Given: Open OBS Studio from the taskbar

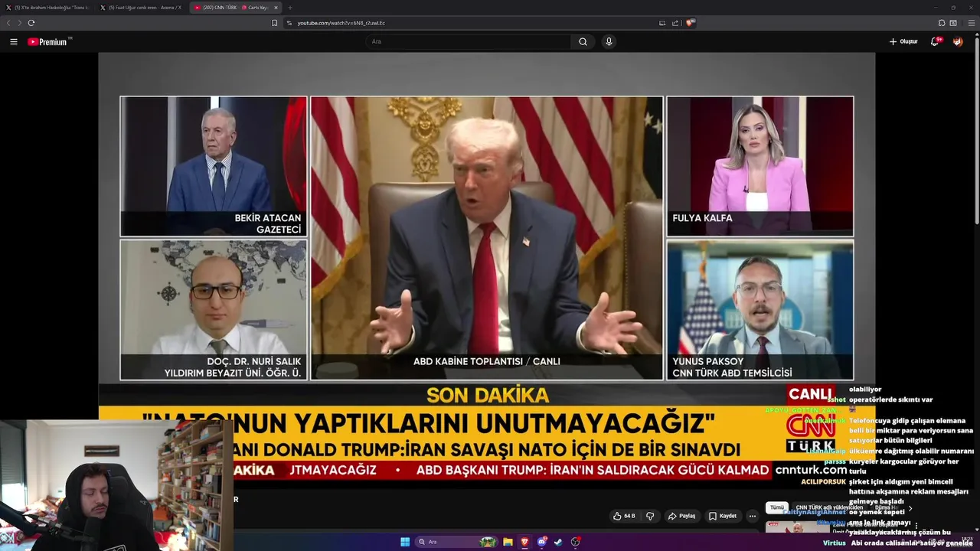Looking at the screenshot, I should pyautogui.click(x=575, y=542).
